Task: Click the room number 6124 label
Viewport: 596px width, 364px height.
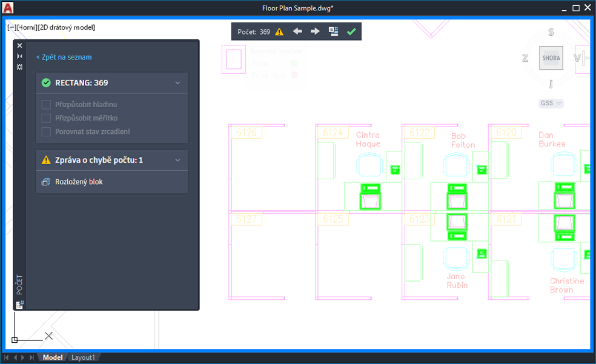Action: (333, 133)
